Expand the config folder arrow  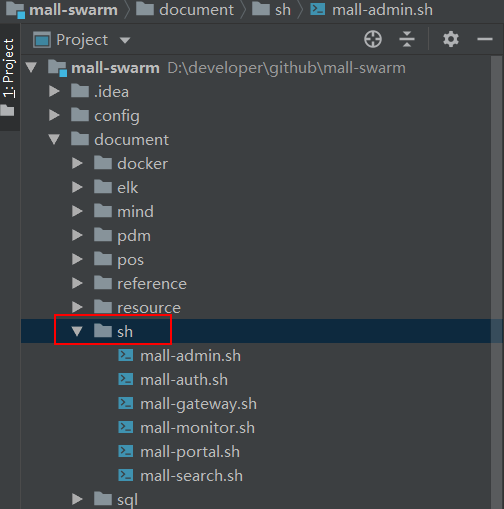pos(54,115)
